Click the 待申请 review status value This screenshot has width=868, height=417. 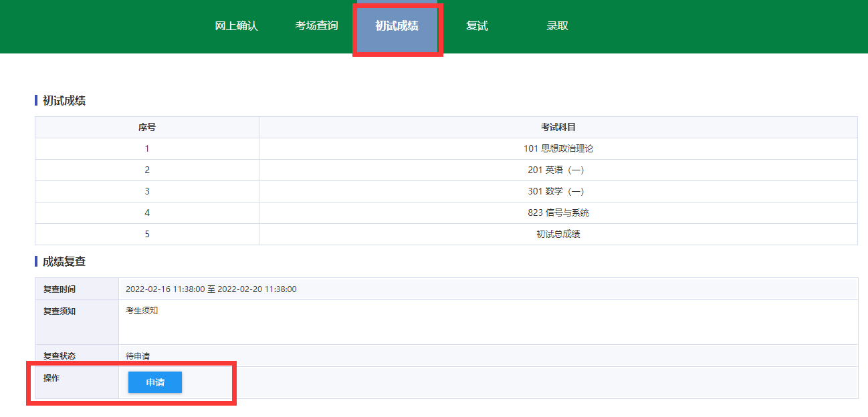(x=138, y=356)
